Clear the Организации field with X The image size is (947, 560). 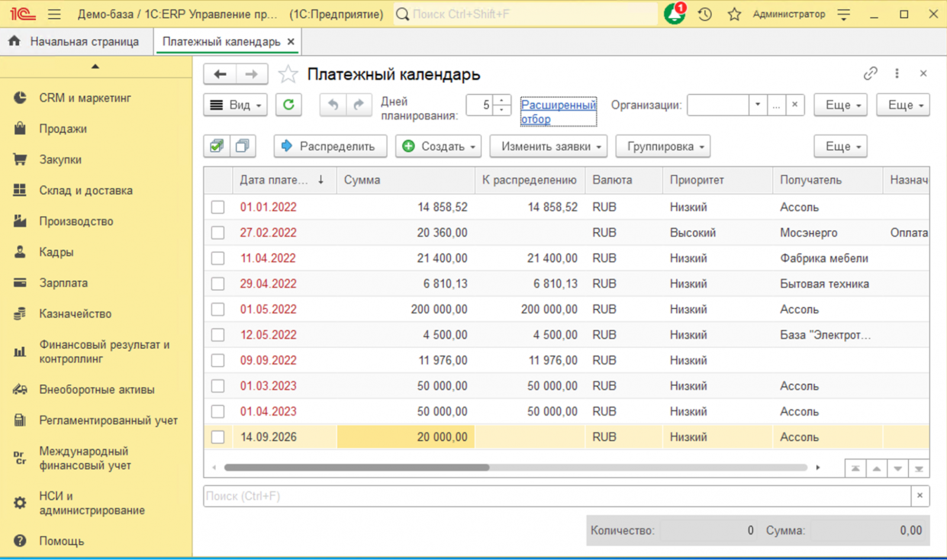pyautogui.click(x=795, y=105)
